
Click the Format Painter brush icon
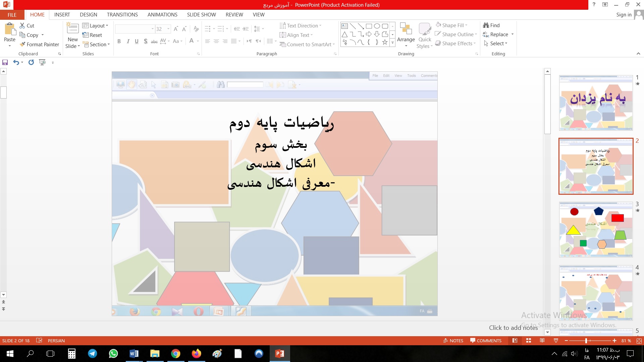pyautogui.click(x=22, y=44)
